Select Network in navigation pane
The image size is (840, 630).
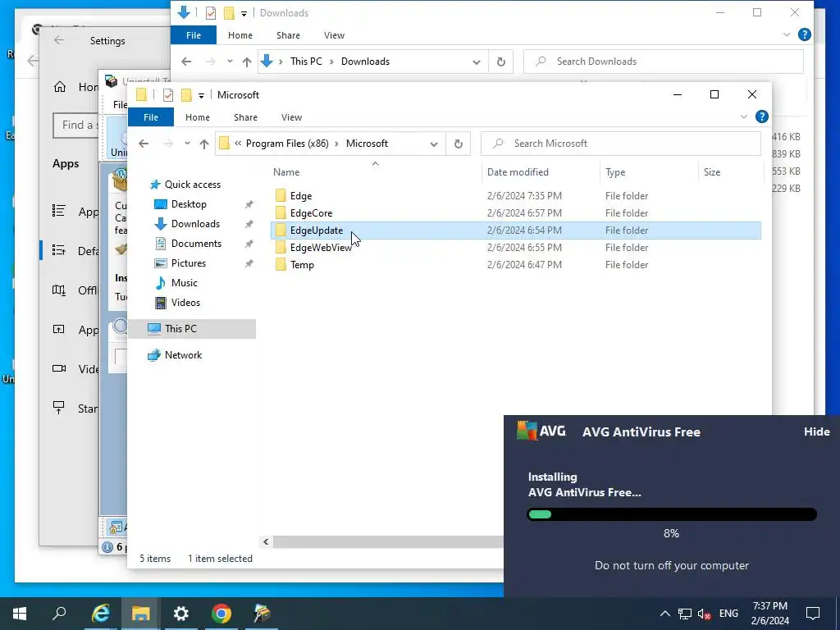tap(183, 355)
